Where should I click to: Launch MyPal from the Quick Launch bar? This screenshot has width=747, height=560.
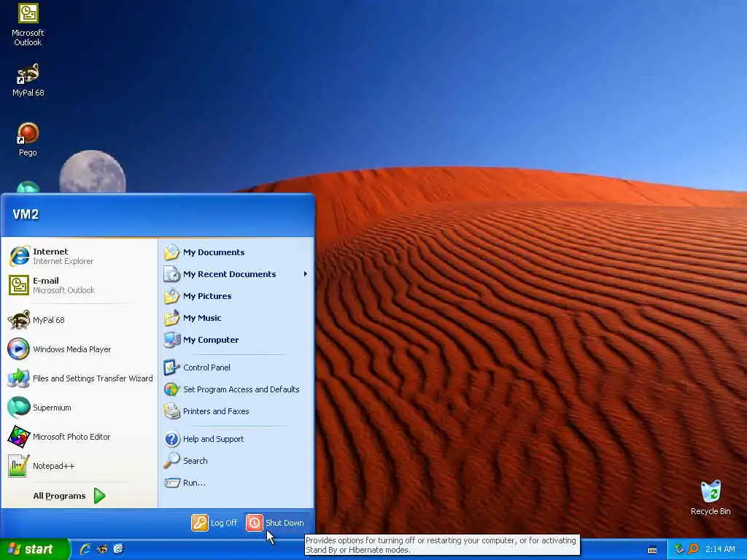pos(102,549)
